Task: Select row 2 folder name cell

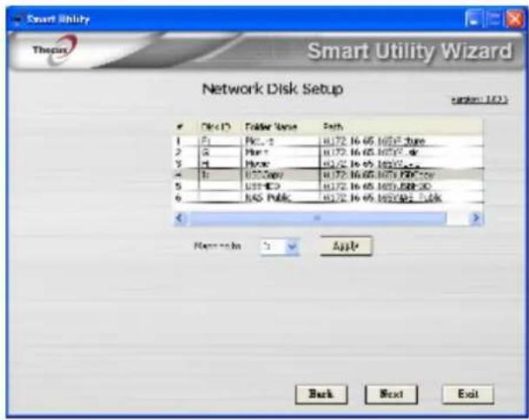Action: [281, 153]
